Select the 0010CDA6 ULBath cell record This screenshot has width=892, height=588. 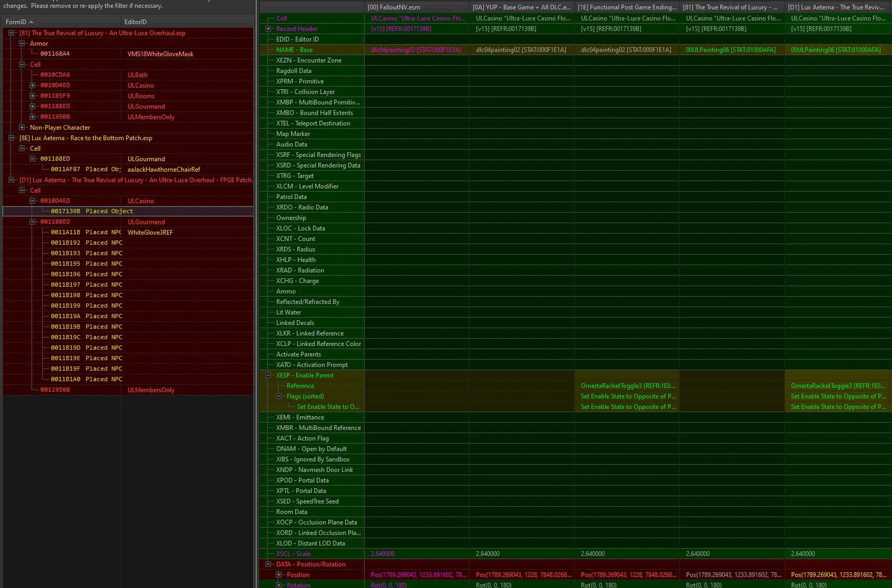point(128,75)
